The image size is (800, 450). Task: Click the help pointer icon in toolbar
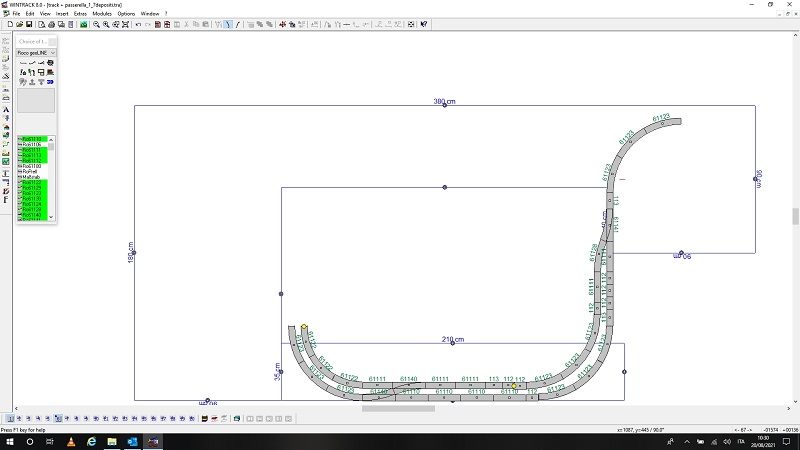pyautogui.click(x=425, y=24)
